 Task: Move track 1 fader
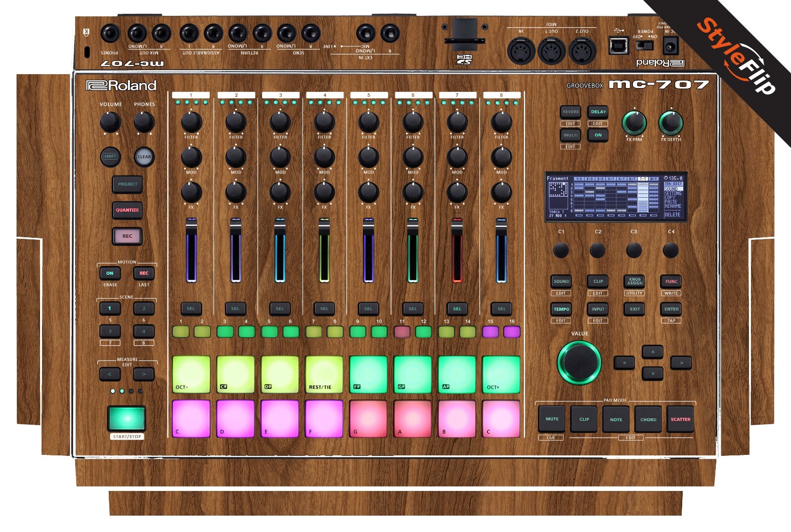point(191,226)
